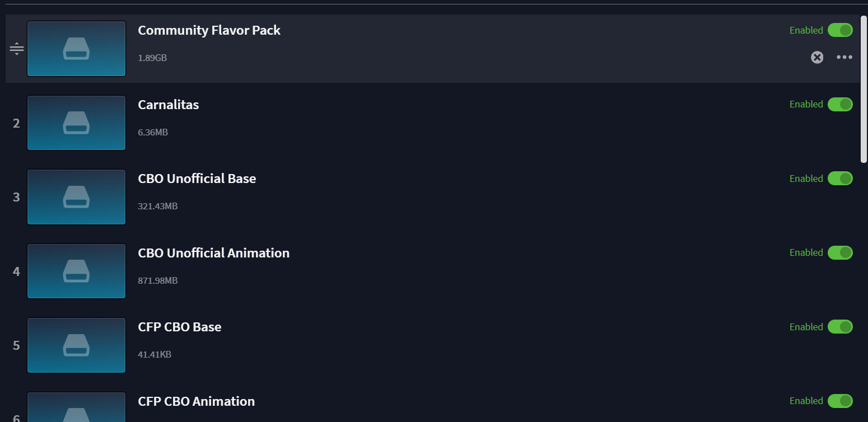Disable the CBO Unofficial Base toggle

click(x=840, y=179)
